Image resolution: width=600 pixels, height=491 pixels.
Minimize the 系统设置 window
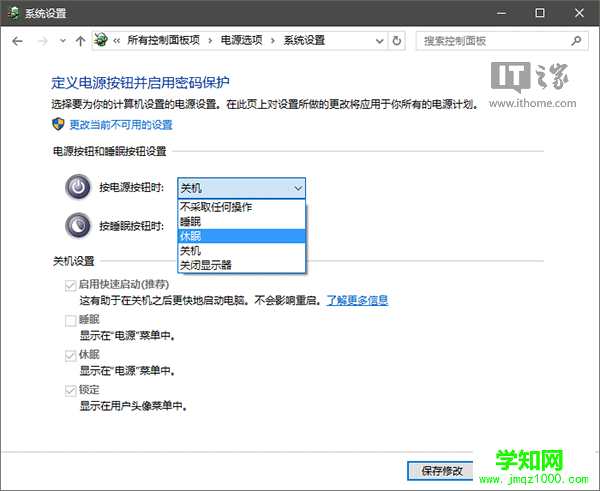tap(501, 13)
